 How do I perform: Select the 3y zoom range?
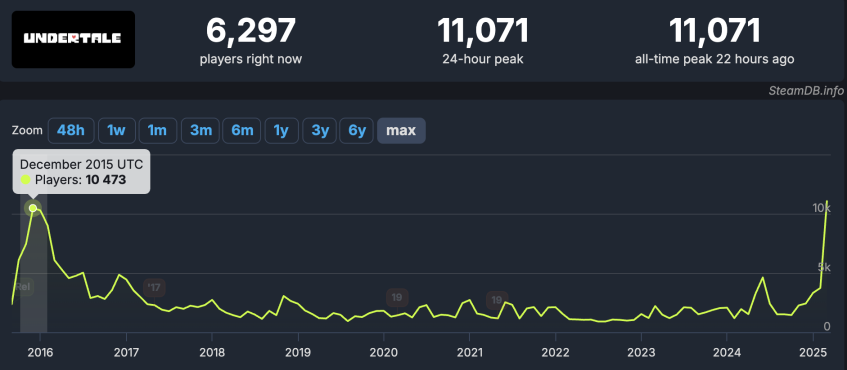click(320, 131)
